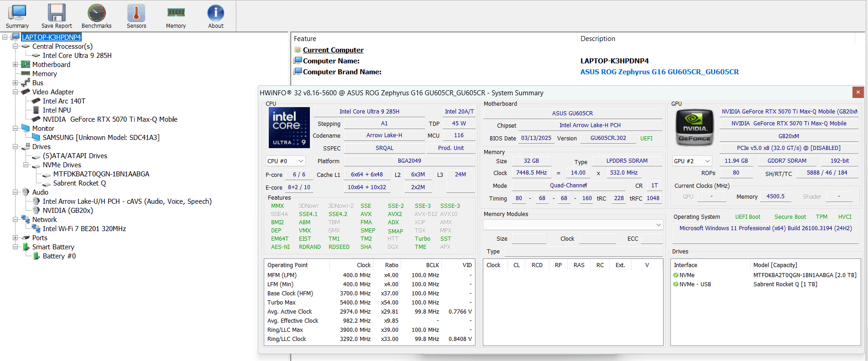Expand the Motherboard tree node

point(15,64)
